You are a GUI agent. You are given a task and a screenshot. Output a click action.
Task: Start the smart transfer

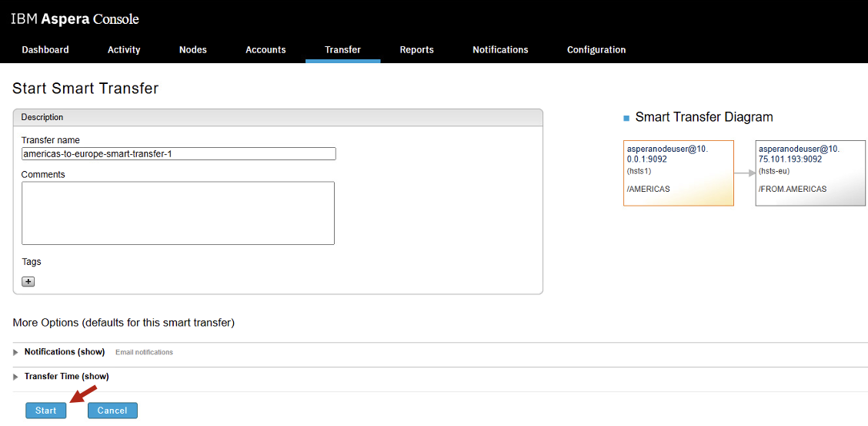(x=46, y=411)
